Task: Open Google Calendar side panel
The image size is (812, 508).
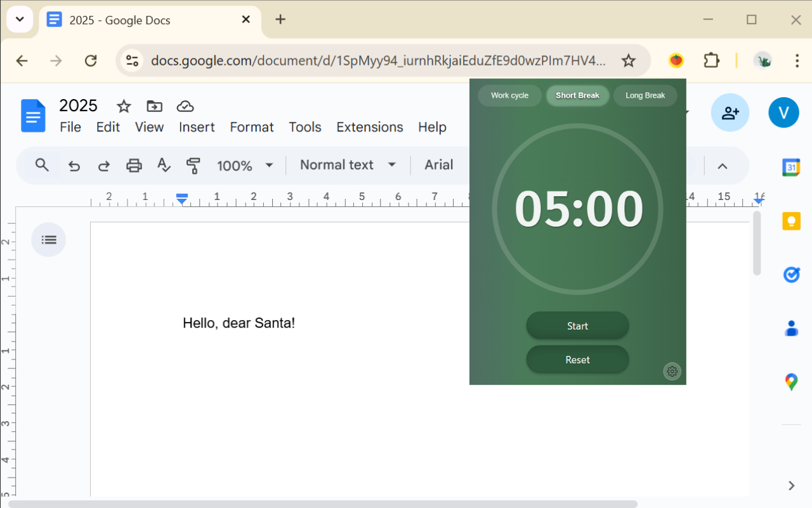Action: tap(791, 167)
